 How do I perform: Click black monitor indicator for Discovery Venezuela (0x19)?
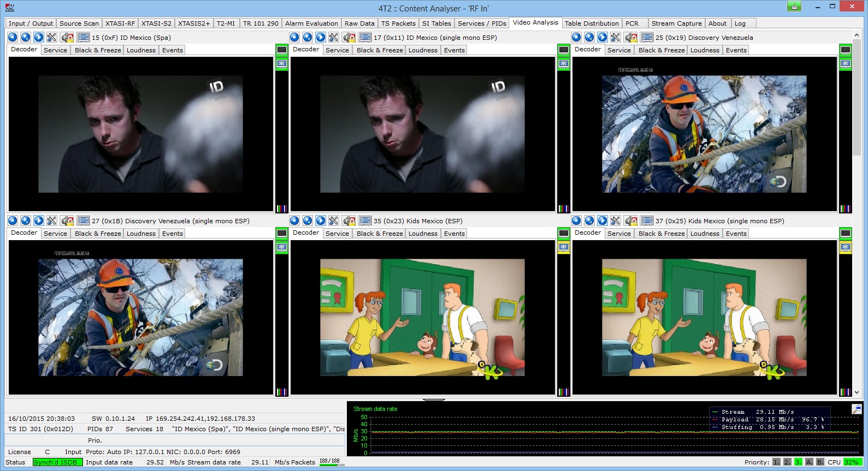(846, 50)
